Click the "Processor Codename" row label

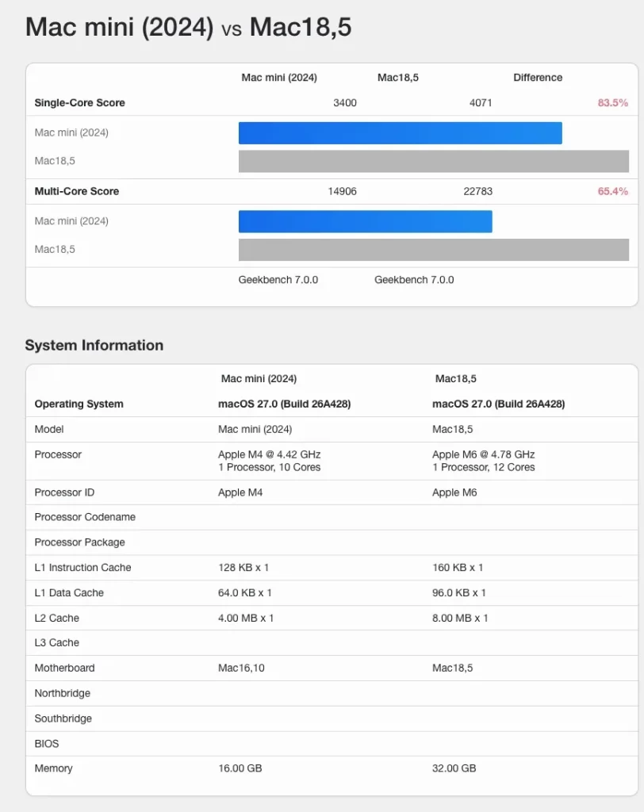click(85, 517)
